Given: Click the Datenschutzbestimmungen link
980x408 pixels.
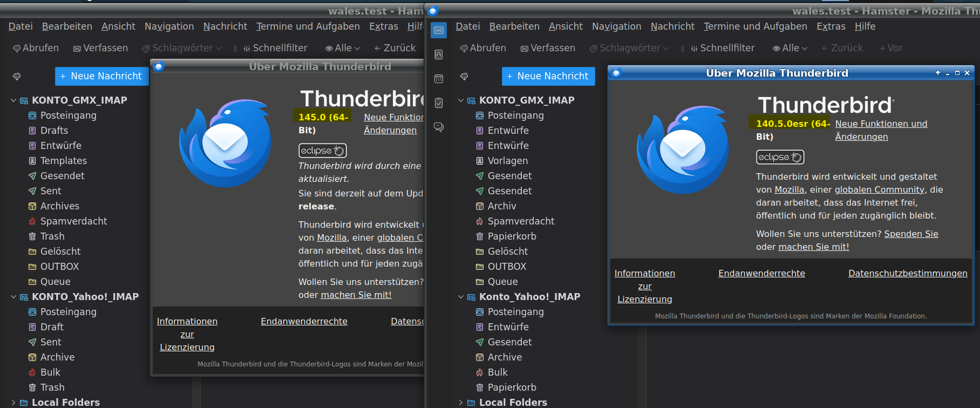Looking at the screenshot, I should pyautogui.click(x=908, y=274).
